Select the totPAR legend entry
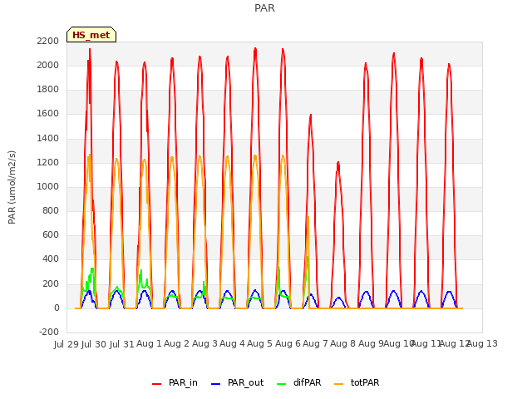The height and width of the screenshot is (399, 532). tap(357, 382)
